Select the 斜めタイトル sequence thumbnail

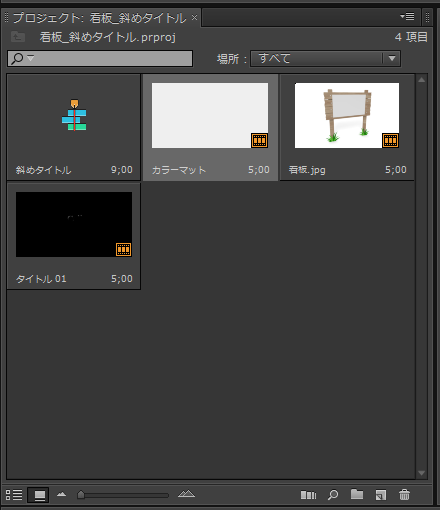tap(74, 115)
